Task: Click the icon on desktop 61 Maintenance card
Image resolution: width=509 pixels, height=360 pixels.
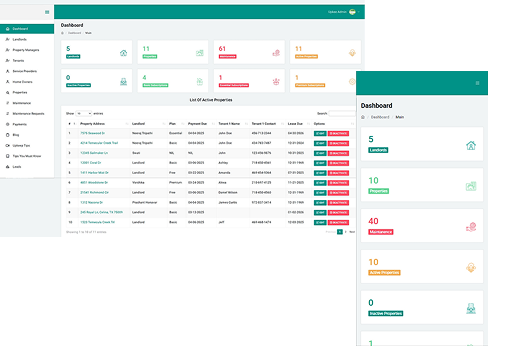Action: point(276,53)
